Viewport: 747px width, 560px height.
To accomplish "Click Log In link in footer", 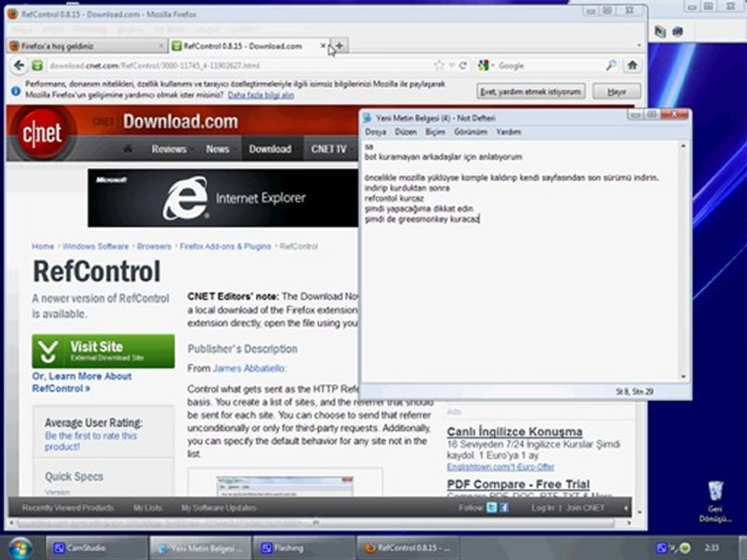I will pos(542,508).
